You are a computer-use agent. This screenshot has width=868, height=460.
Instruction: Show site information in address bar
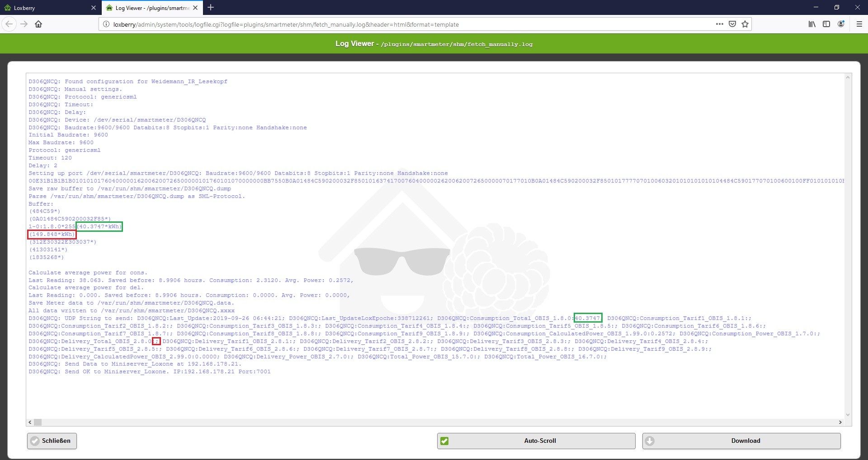[x=106, y=24]
